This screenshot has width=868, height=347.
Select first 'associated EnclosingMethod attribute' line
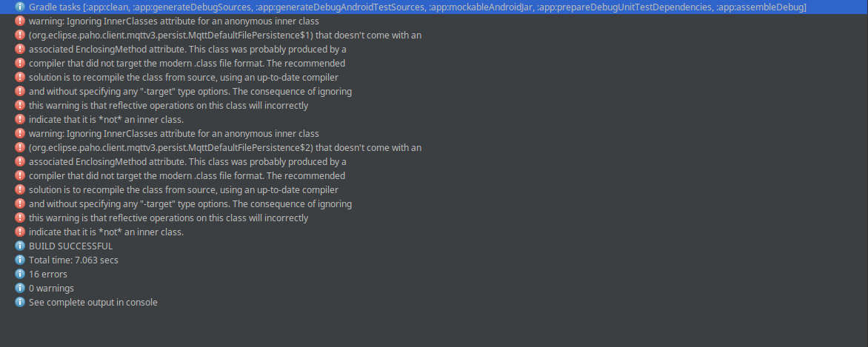pos(187,50)
